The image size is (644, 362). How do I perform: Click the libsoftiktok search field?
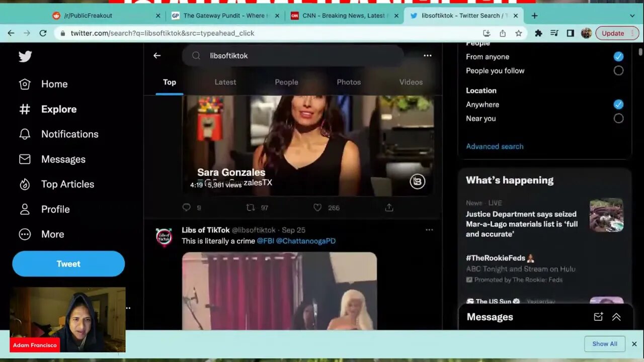pos(293,56)
